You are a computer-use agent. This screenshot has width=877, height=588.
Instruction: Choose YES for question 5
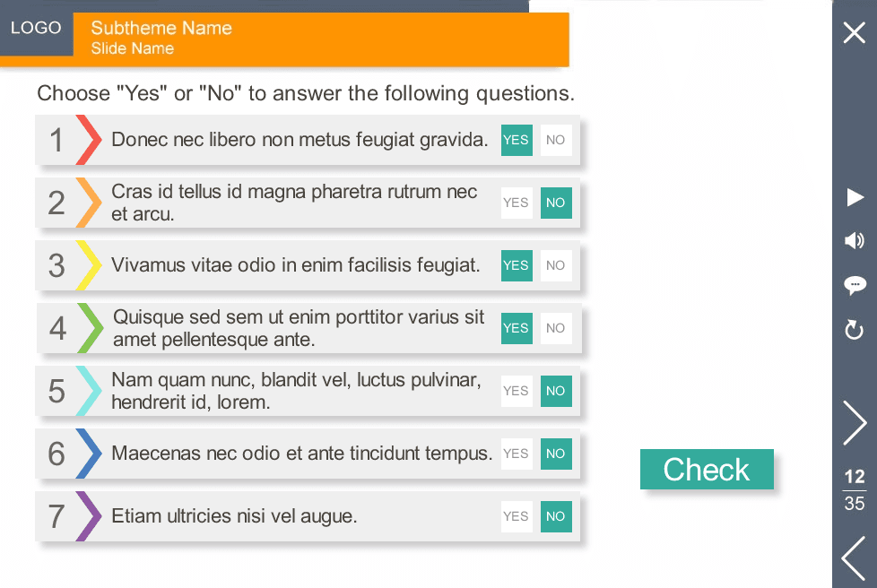(x=517, y=391)
